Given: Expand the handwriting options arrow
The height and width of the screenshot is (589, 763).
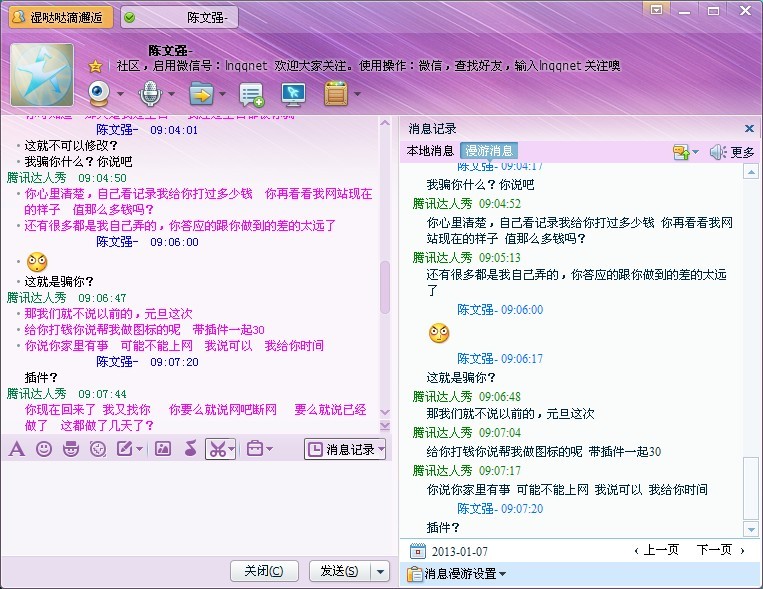Looking at the screenshot, I should 139,449.
